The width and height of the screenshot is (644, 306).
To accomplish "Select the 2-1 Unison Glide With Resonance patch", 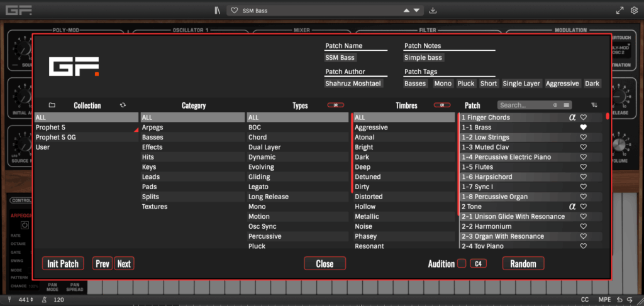I will click(531, 217).
